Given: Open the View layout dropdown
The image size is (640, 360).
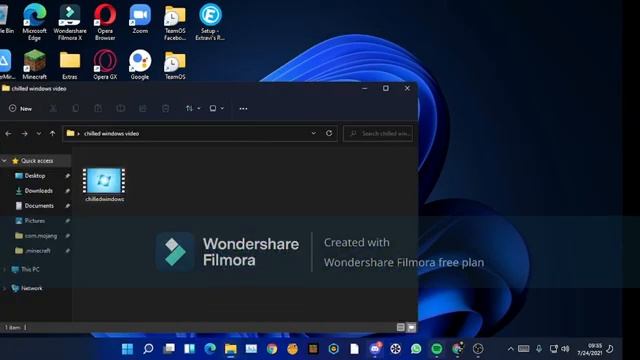Looking at the screenshot, I should pos(216,109).
